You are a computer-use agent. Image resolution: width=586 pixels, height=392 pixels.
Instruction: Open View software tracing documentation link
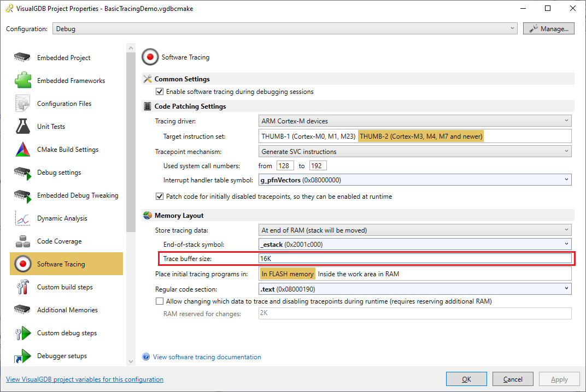207,357
